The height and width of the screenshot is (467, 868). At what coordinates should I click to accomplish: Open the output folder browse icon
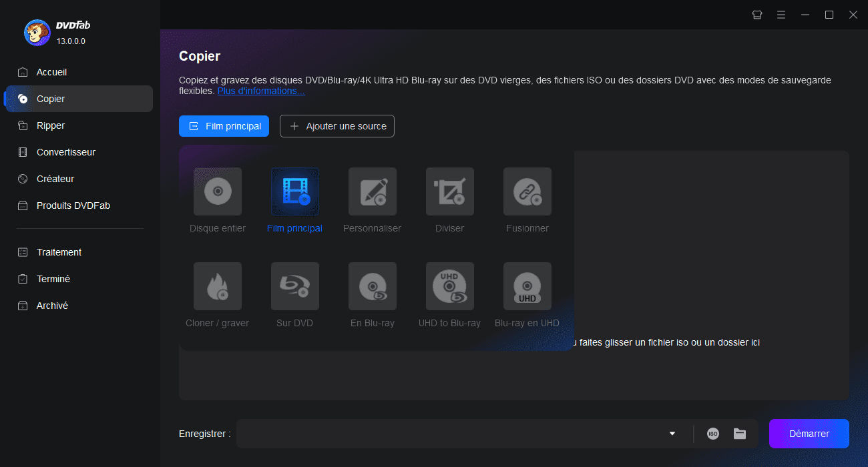(740, 434)
